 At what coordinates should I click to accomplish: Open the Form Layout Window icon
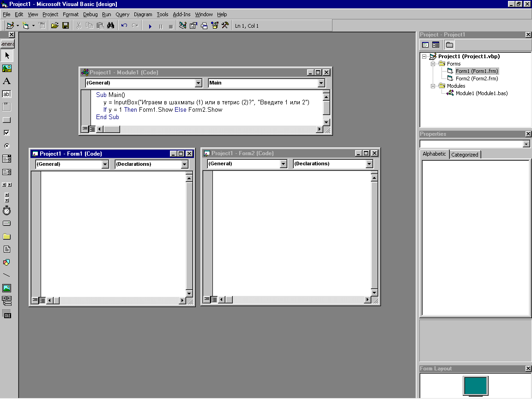(x=204, y=26)
